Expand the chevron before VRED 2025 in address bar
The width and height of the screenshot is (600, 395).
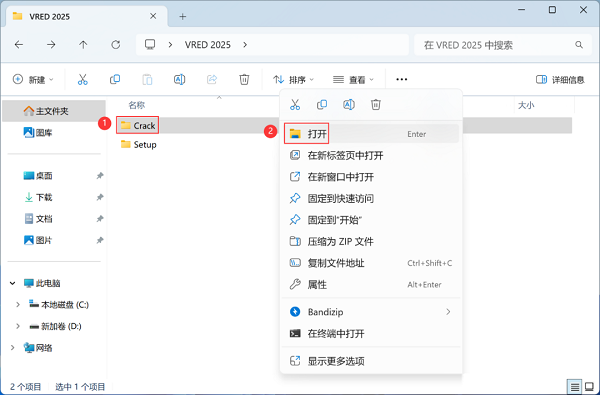click(170, 45)
